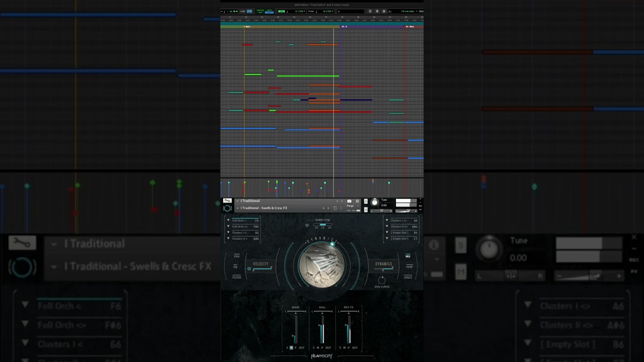Click second magnifier icon in MIDI toolbar
This screenshot has height=362, width=644.
(377, 11)
